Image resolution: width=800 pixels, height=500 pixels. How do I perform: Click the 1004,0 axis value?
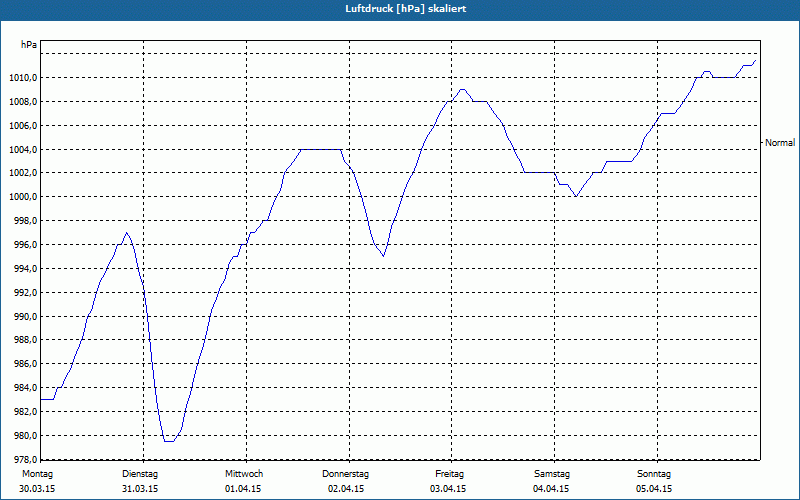click(23, 149)
